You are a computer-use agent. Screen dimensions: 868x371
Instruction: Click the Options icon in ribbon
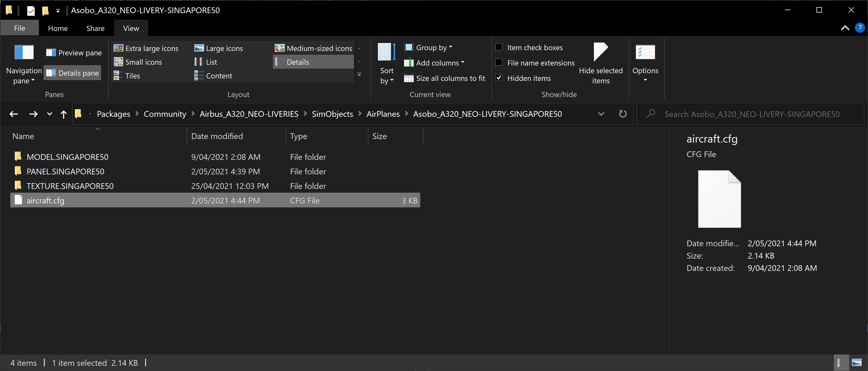click(x=645, y=52)
